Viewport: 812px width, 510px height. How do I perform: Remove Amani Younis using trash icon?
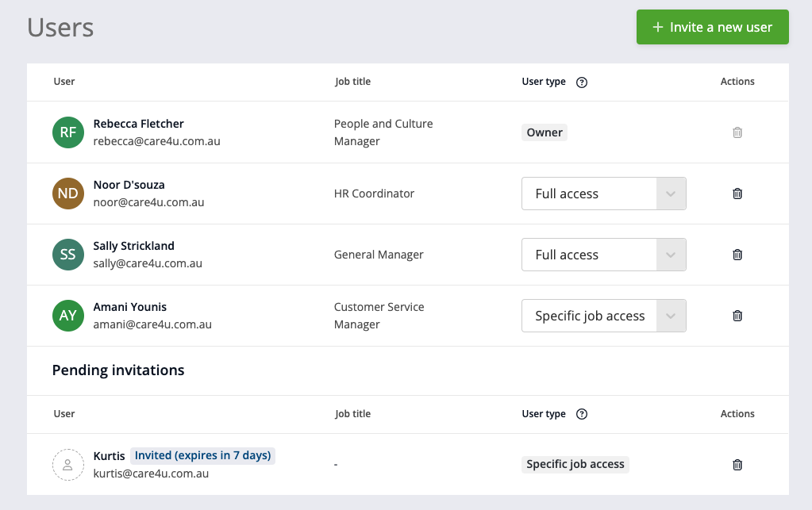click(x=737, y=316)
